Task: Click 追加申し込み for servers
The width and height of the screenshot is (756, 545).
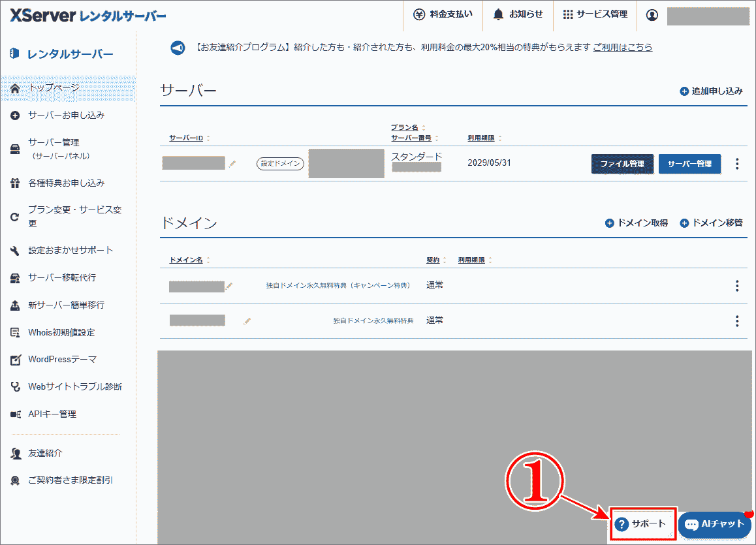Action: (711, 91)
